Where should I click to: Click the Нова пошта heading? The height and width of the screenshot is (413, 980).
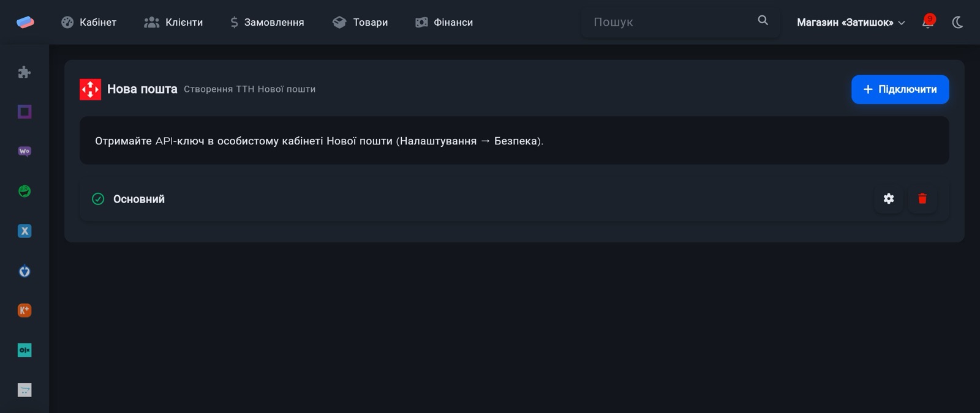[x=142, y=89]
